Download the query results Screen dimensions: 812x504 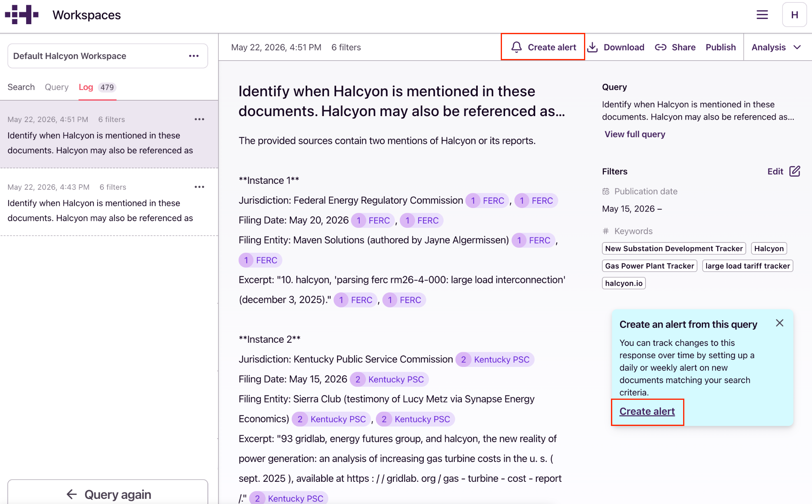pos(616,47)
